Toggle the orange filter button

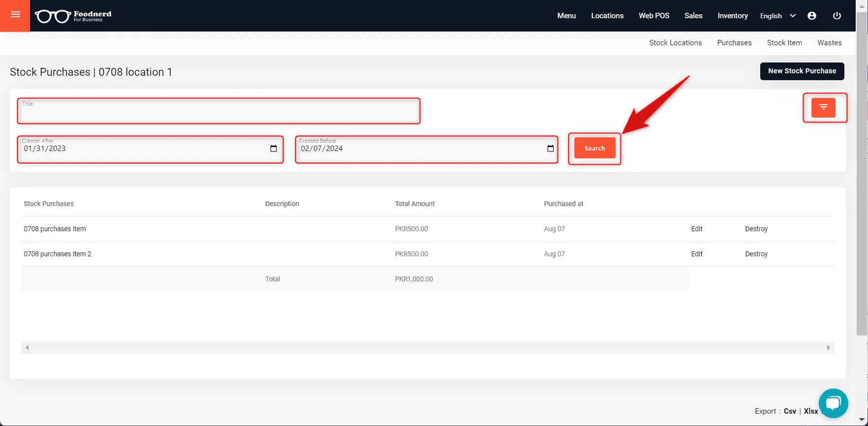[x=823, y=108]
